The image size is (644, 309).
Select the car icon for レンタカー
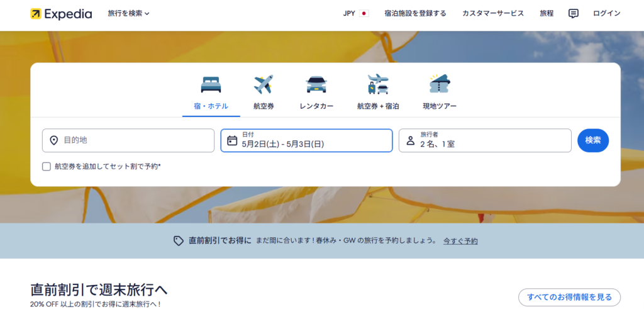pyautogui.click(x=316, y=84)
